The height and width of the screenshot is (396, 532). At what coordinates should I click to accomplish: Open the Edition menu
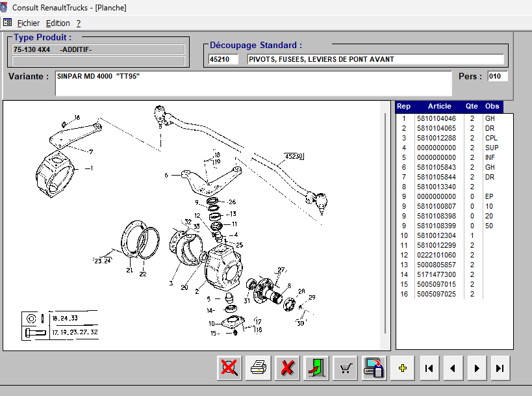point(58,23)
